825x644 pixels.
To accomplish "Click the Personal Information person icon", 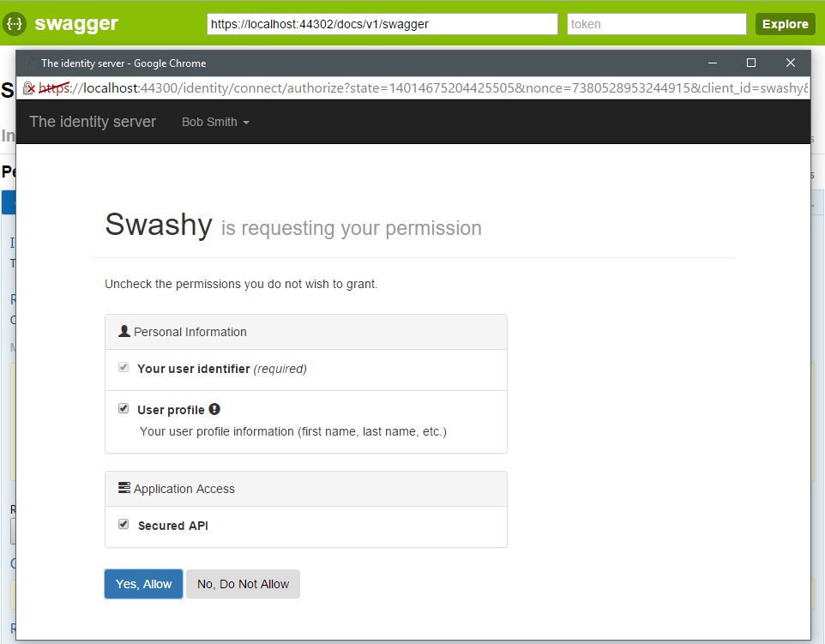I will (124, 332).
